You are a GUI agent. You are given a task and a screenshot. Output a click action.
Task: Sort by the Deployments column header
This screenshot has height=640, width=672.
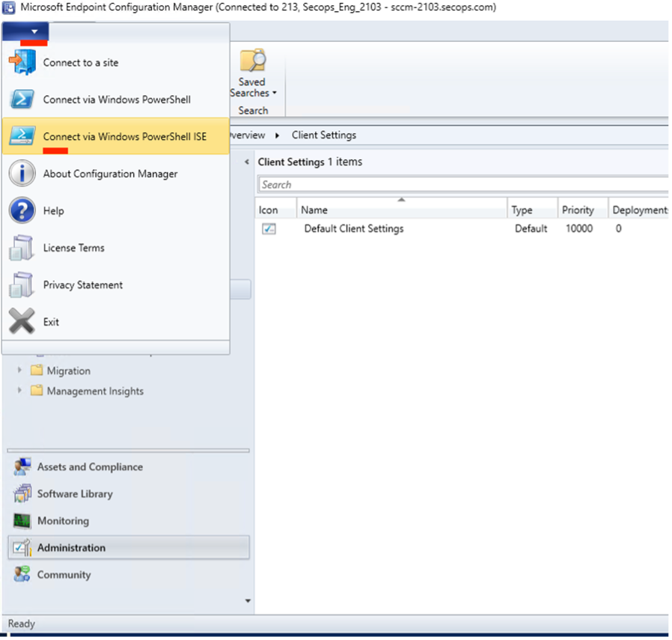639,210
